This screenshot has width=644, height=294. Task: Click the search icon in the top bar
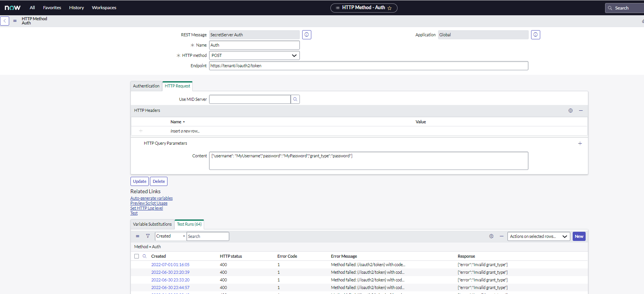click(610, 8)
